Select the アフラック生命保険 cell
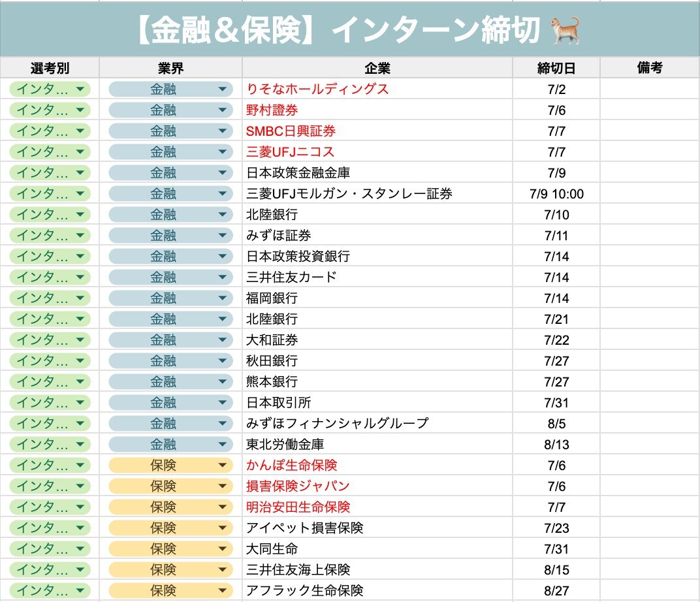Image resolution: width=700 pixels, height=602 pixels. point(377,590)
